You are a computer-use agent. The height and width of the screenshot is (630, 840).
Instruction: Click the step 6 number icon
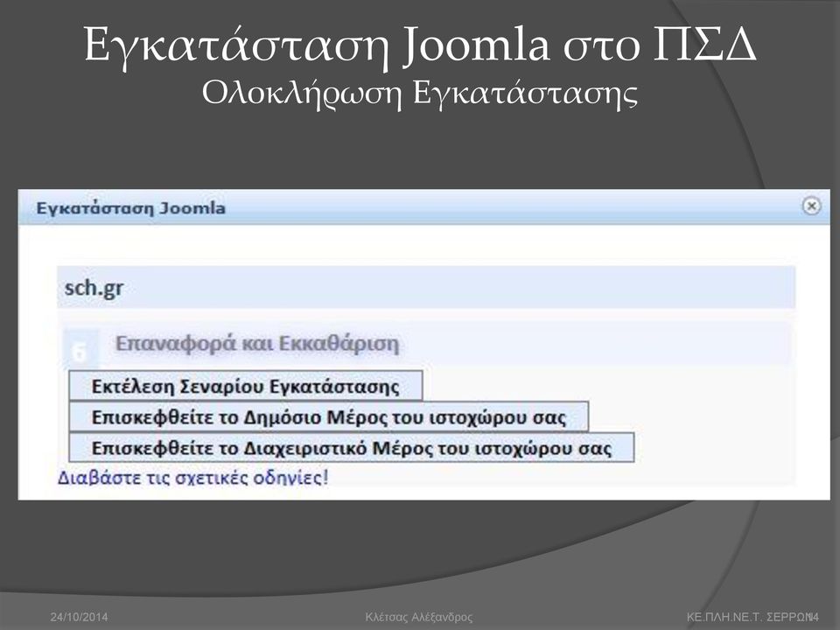tap(80, 349)
